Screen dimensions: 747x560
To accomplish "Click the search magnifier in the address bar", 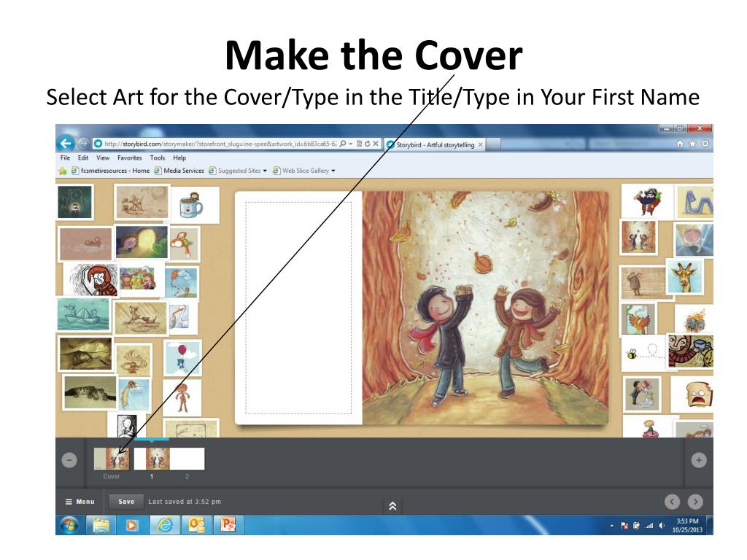I will [x=343, y=144].
